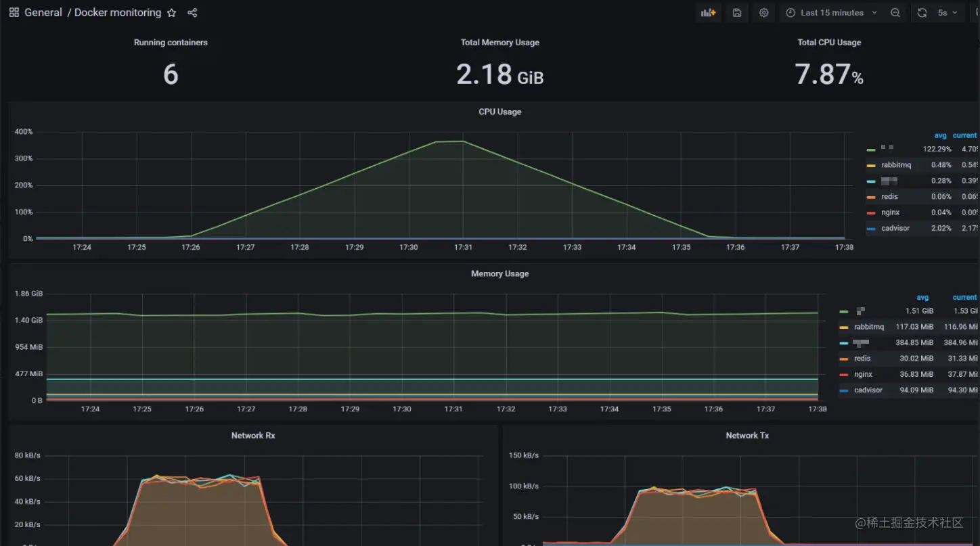
Task: Toggle rabbitmq series in CPU legend
Action: tap(896, 165)
